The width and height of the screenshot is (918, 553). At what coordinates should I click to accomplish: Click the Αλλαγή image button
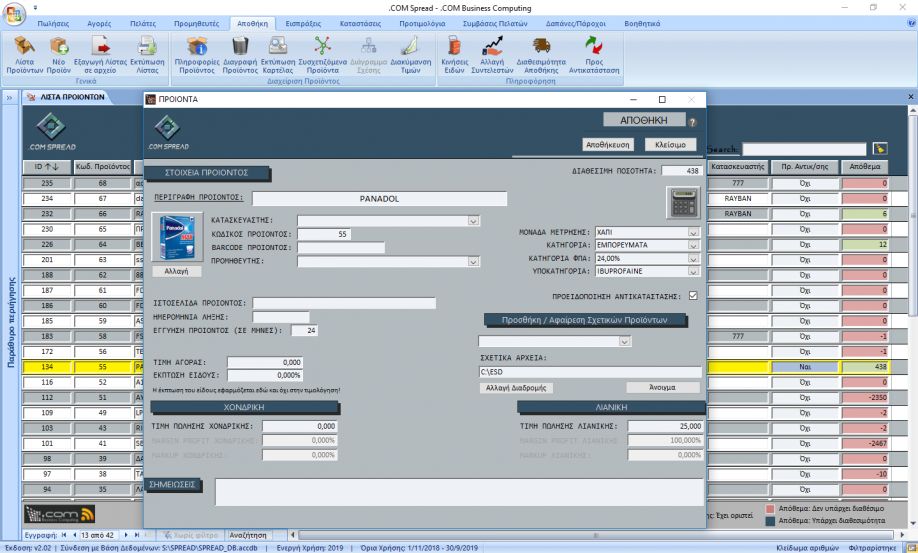pyautogui.click(x=176, y=272)
